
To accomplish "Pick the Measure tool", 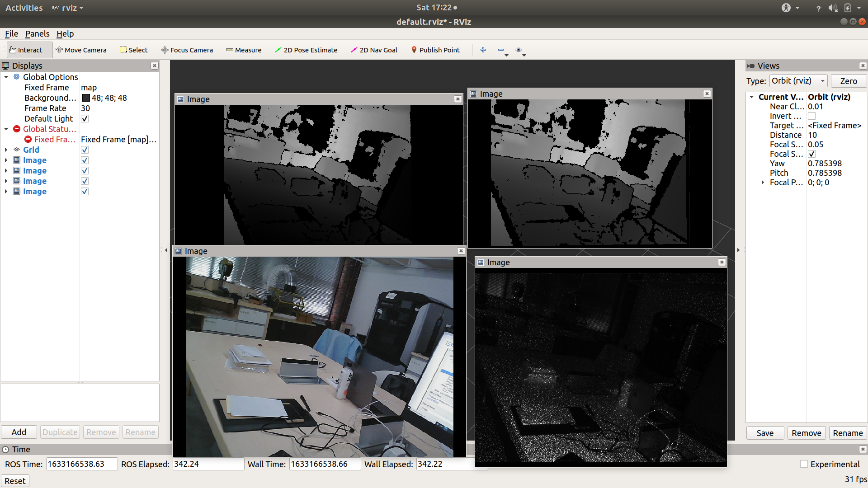I will coord(244,50).
